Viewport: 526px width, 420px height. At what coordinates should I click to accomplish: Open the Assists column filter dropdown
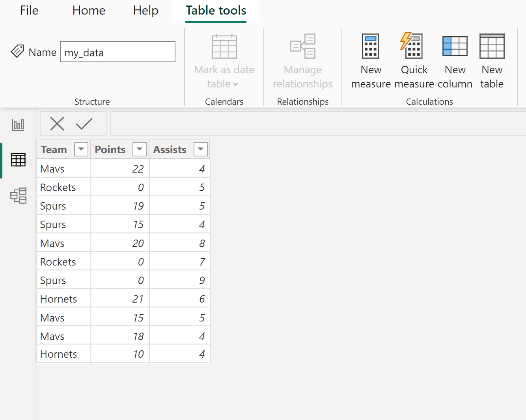201,149
